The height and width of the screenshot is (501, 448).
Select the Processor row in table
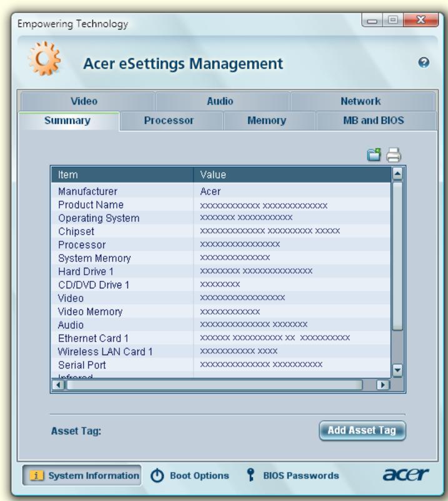coord(221,245)
